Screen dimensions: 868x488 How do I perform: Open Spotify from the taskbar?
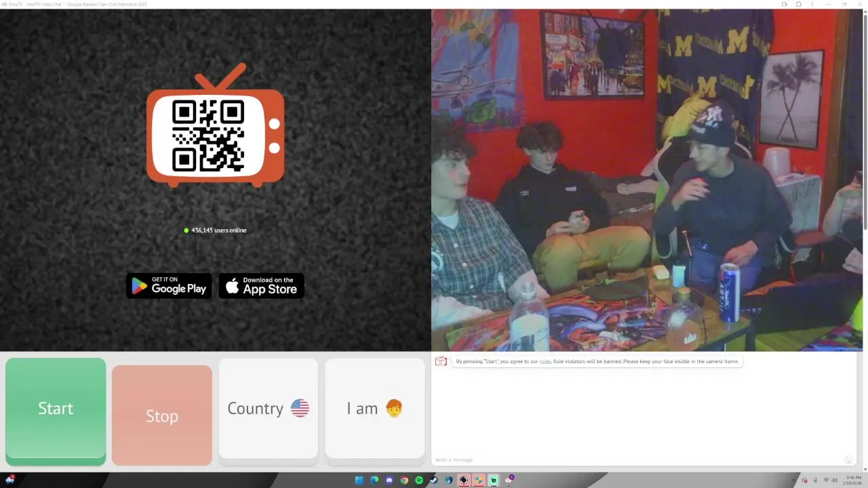click(419, 481)
